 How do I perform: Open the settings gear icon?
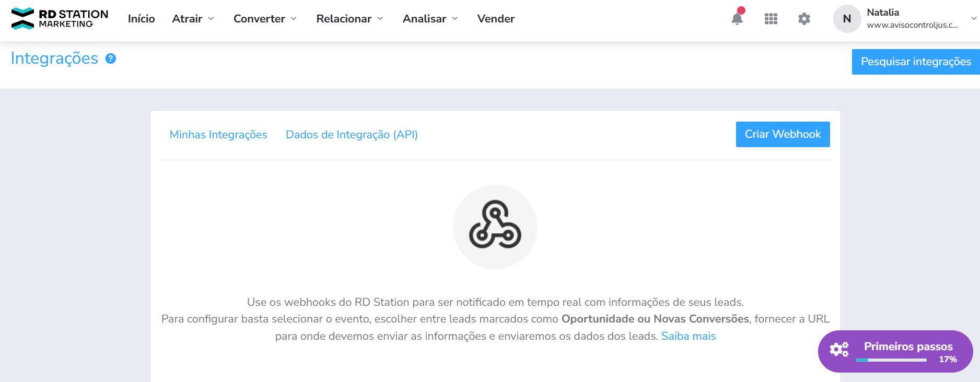804,19
